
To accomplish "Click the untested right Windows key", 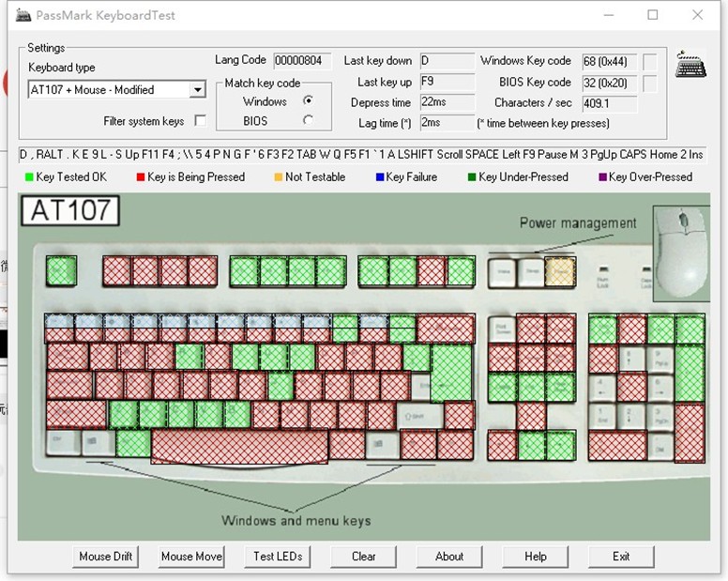I will (x=383, y=445).
